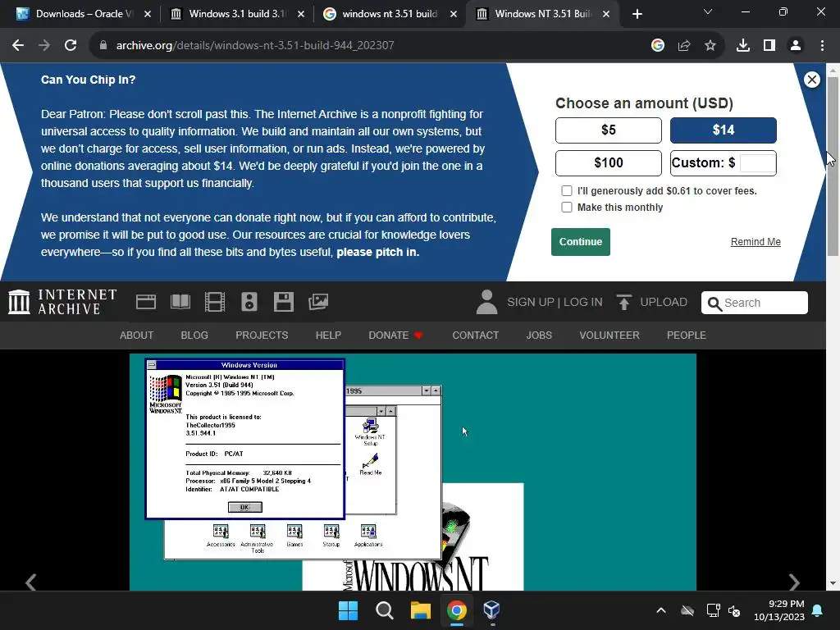Viewport: 840px width, 630px height.
Task: Open the HELP menu item
Action: (328, 336)
